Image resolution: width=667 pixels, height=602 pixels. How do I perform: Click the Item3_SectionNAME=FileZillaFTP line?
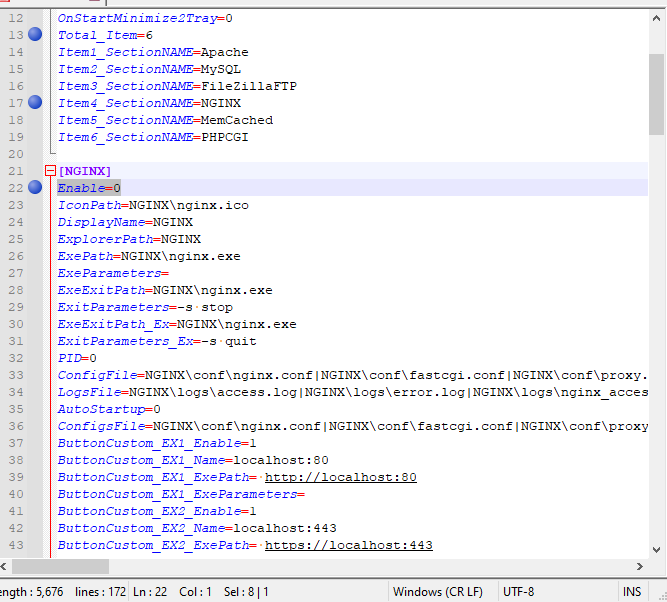point(177,86)
